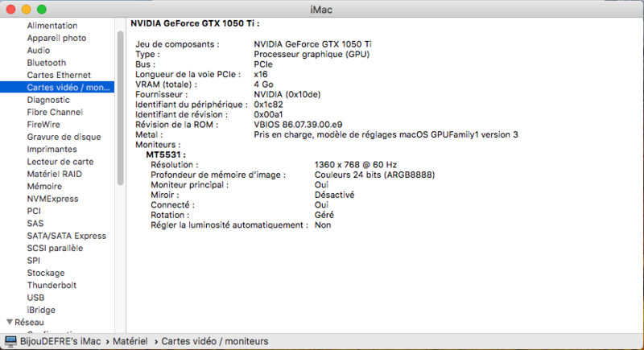Open Thunderbolt hardware section
This screenshot has height=350, width=644.
(52, 285)
